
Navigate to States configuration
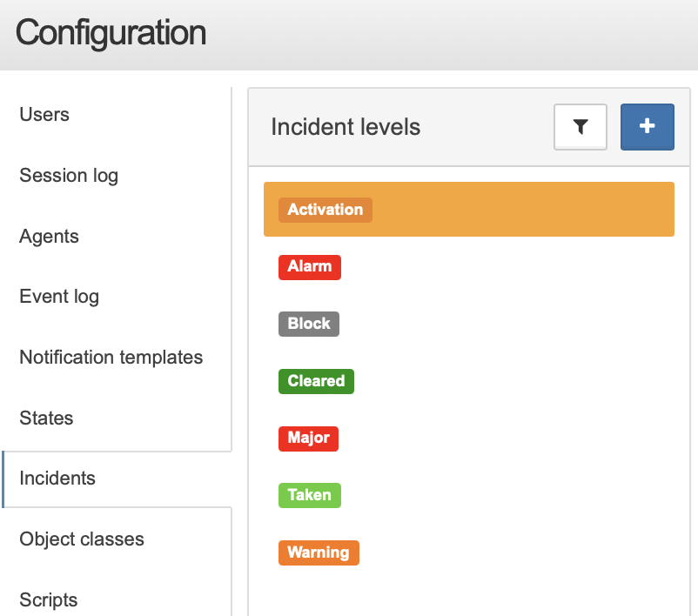pos(46,418)
